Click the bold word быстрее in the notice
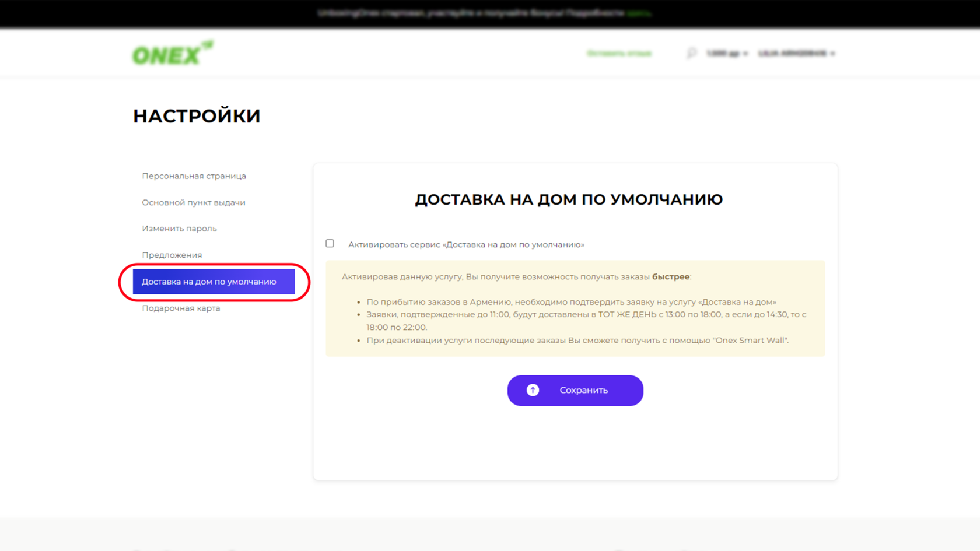The width and height of the screenshot is (980, 551). pyautogui.click(x=671, y=276)
